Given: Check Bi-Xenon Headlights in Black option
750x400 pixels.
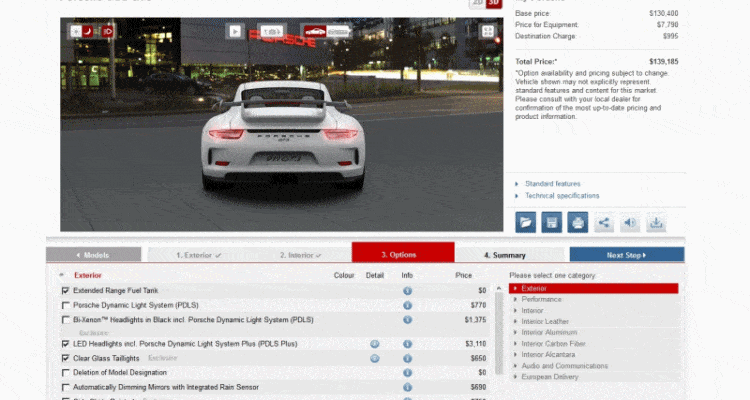Looking at the screenshot, I should (x=66, y=320).
